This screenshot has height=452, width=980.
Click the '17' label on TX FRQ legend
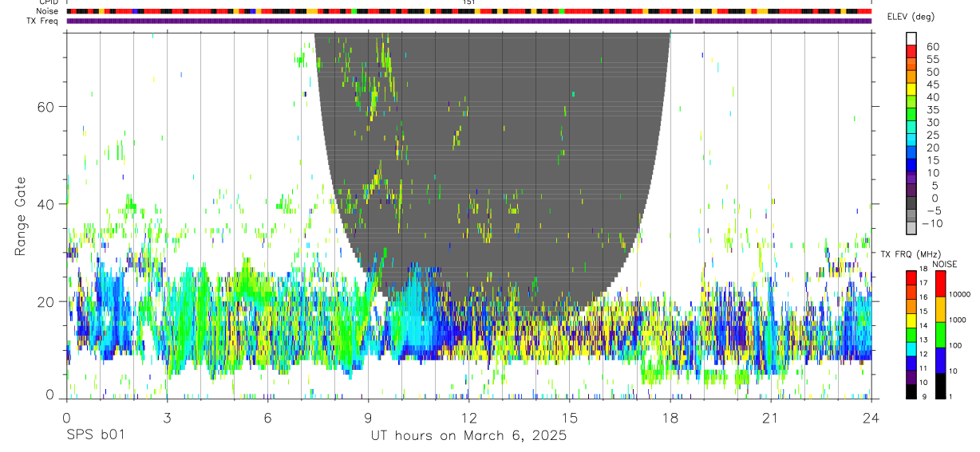[x=923, y=283]
